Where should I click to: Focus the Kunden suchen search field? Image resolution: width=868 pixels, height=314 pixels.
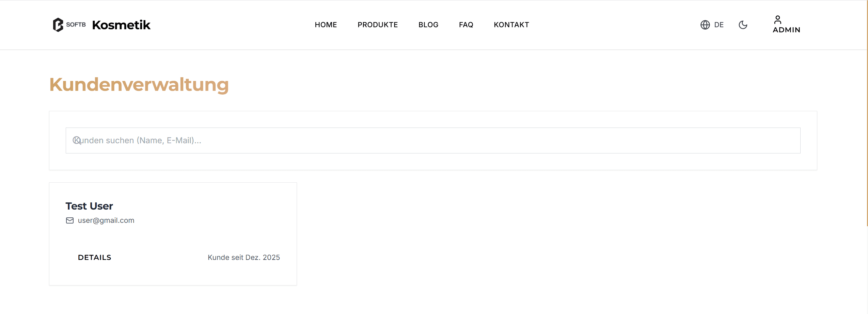pos(432,141)
